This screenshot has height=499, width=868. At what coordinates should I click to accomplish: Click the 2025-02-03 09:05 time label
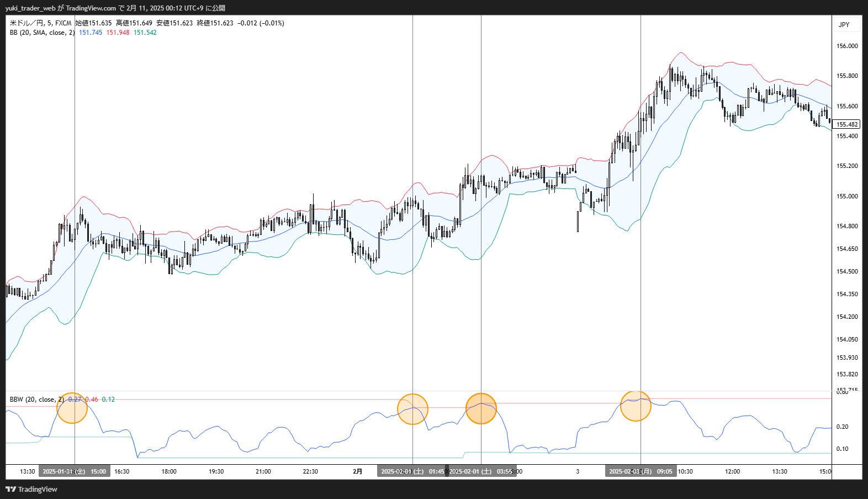pos(641,471)
